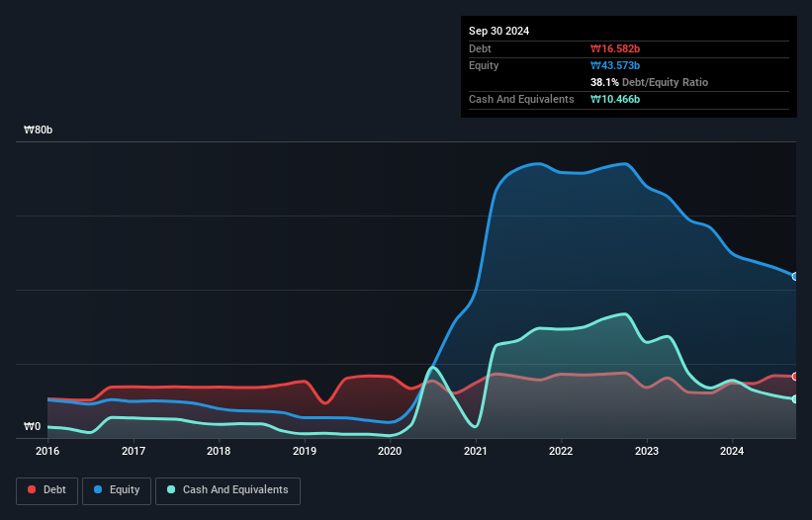Click the ₩80b y-axis label
Viewport: 812px width, 520px height.
pos(38,130)
